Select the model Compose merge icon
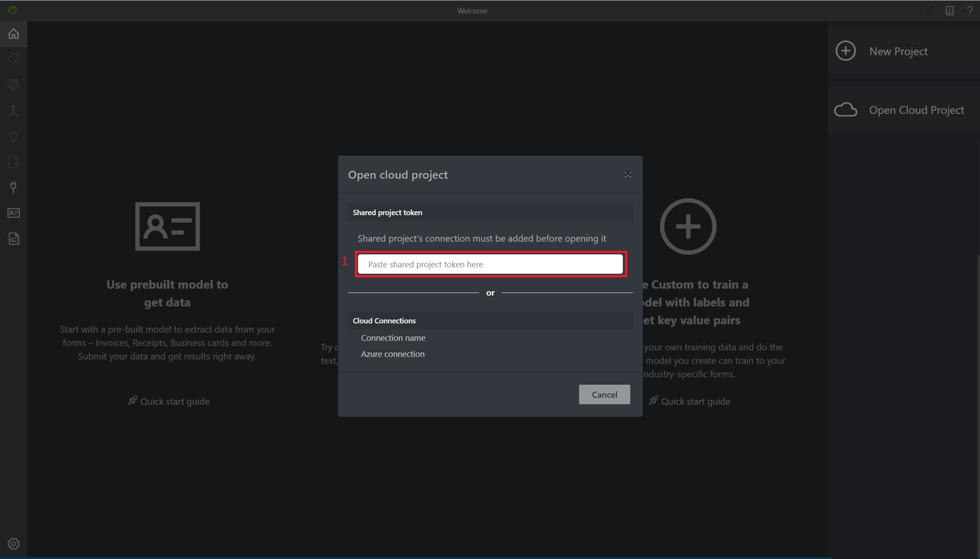Viewport: 980px width, 559px height. [13, 110]
